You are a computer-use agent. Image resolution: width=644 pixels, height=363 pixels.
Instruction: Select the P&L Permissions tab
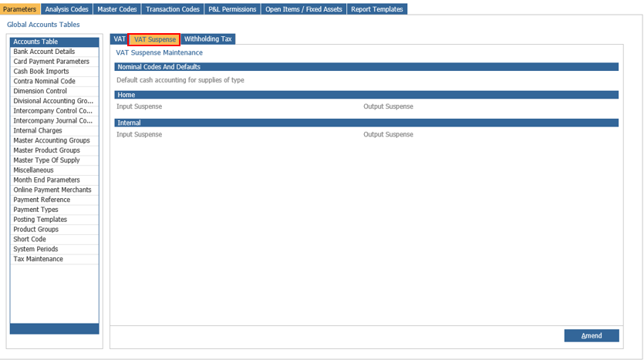click(232, 9)
